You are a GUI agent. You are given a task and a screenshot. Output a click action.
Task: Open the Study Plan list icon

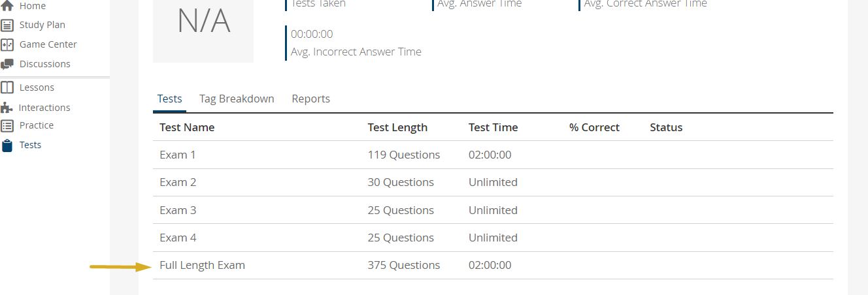[x=7, y=25]
